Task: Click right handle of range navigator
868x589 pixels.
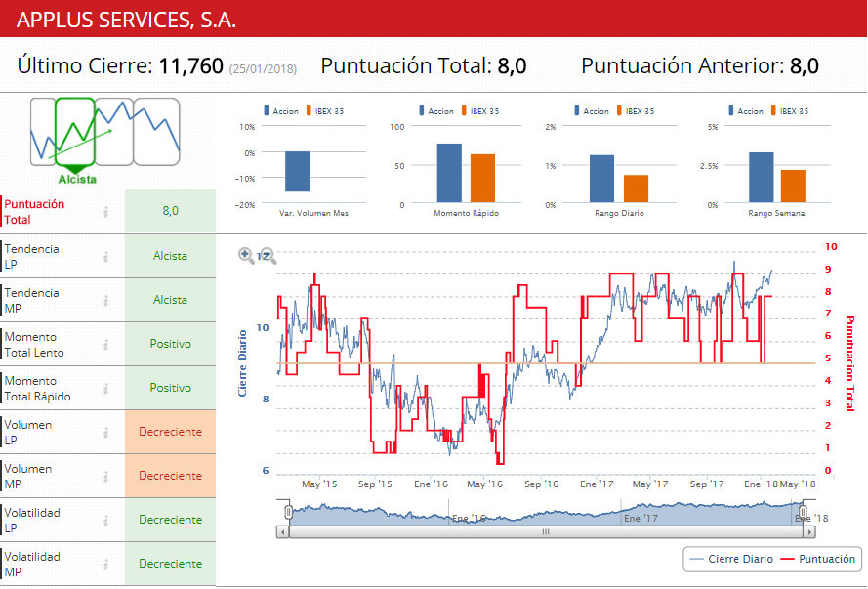Action: point(803,512)
